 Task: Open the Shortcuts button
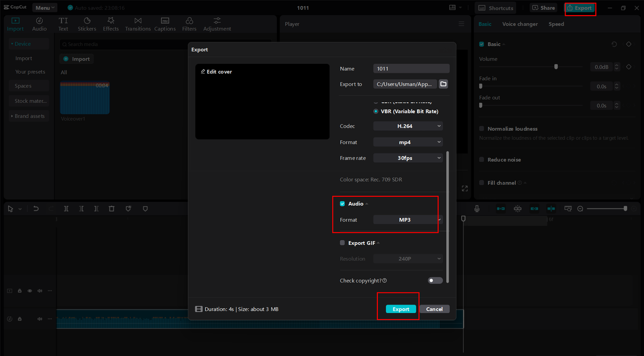(x=496, y=8)
